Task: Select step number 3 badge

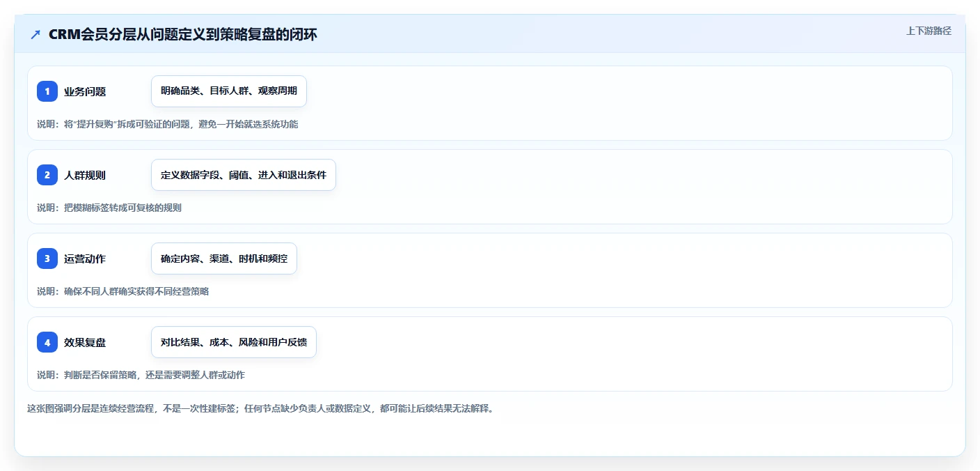Action: click(47, 258)
